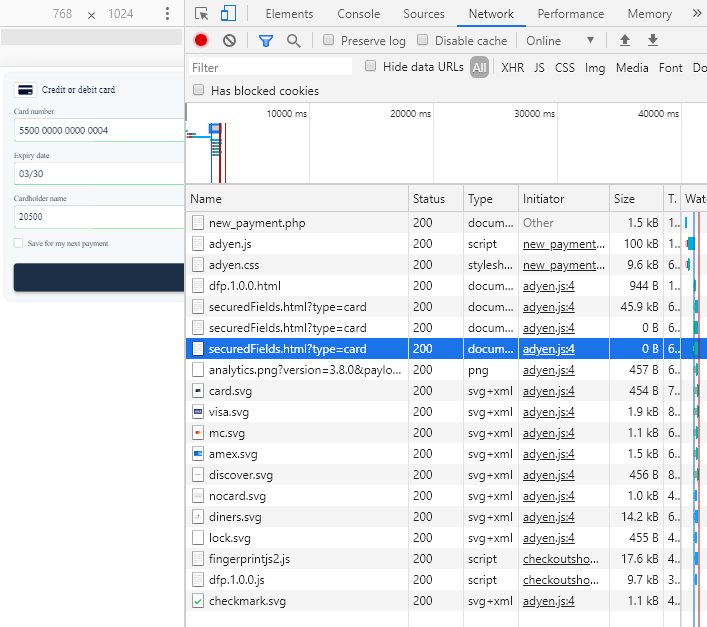Toggle the network filter funnel icon

point(265,41)
